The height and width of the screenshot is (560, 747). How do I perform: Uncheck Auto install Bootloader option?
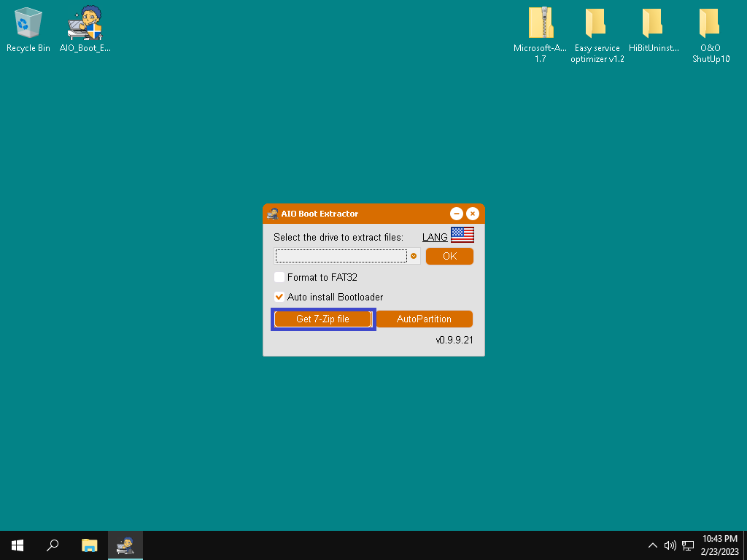(279, 297)
